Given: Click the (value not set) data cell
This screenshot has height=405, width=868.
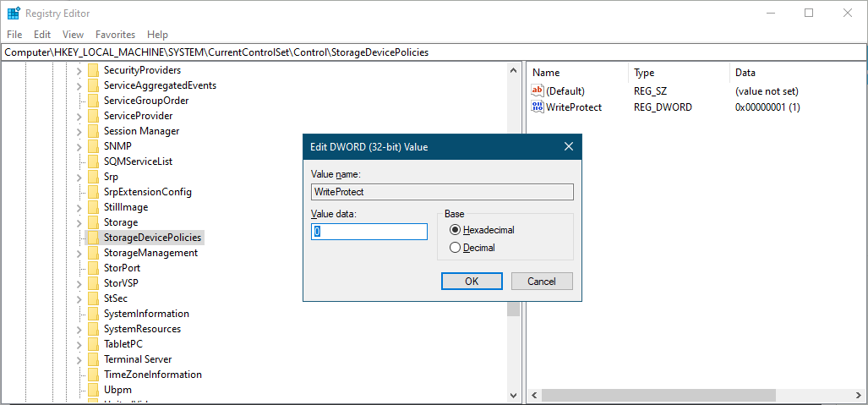Looking at the screenshot, I should pyautogui.click(x=766, y=90).
